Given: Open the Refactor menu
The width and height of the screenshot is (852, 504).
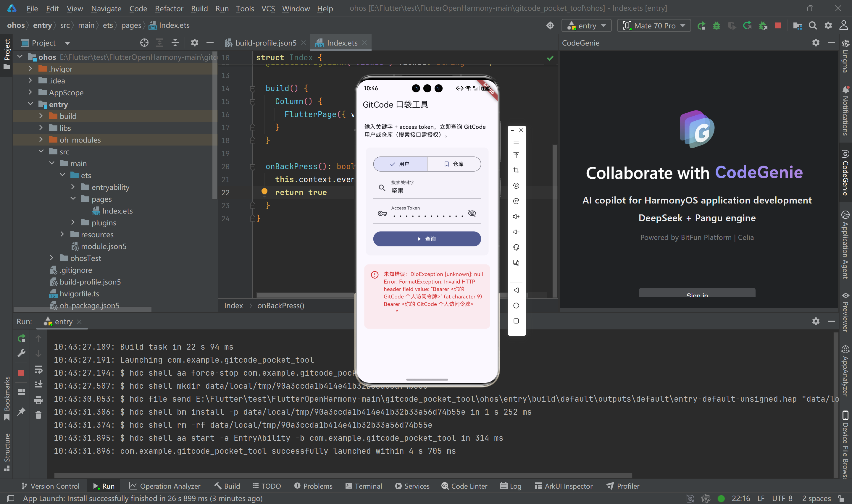Looking at the screenshot, I should [x=169, y=9].
